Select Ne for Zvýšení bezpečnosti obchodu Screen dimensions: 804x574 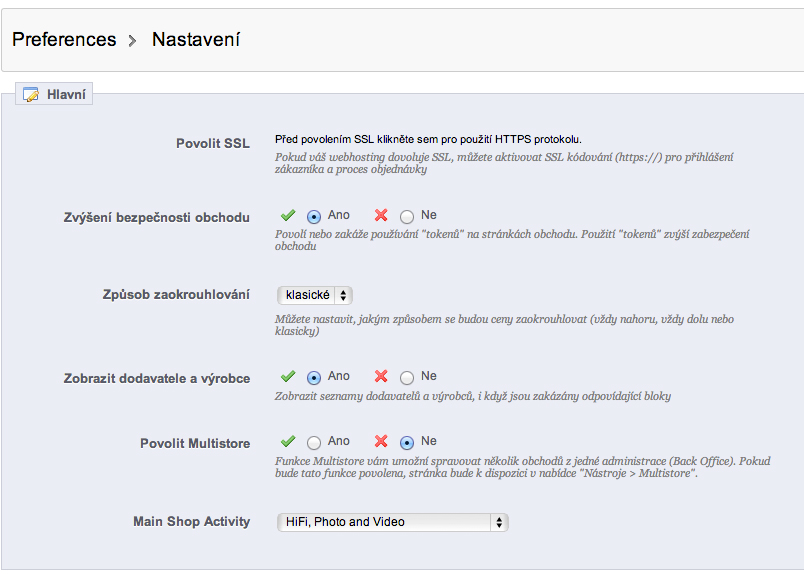[x=407, y=216]
